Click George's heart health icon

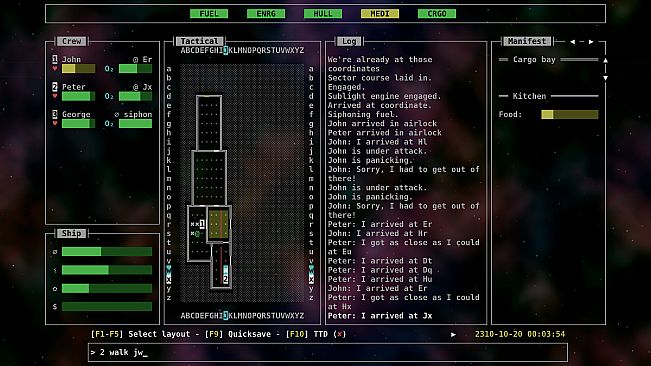click(x=55, y=123)
